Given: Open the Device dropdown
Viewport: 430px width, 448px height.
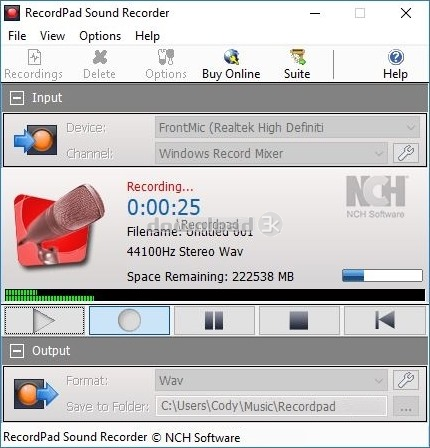Looking at the screenshot, I should [287, 127].
